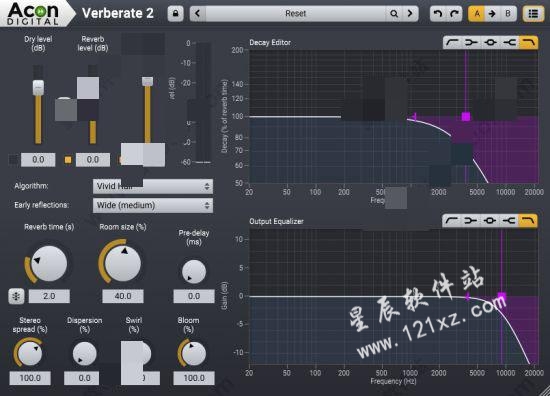Click the Dispersion knob
The height and width of the screenshot is (396, 550).
point(85,354)
